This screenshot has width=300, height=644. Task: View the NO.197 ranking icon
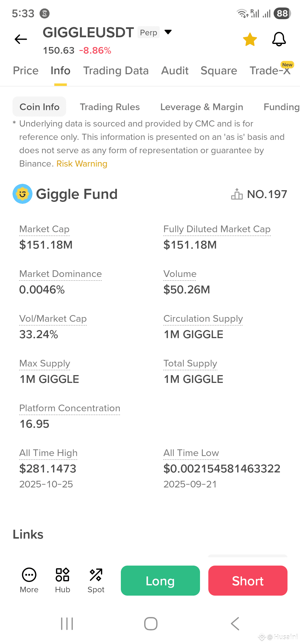(x=237, y=194)
